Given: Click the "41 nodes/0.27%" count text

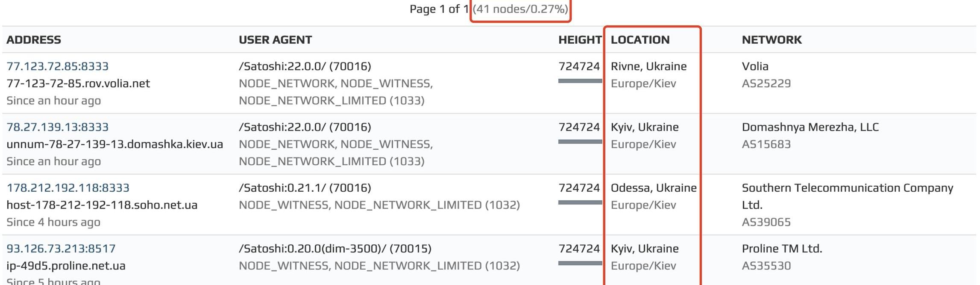Looking at the screenshot, I should (x=520, y=9).
